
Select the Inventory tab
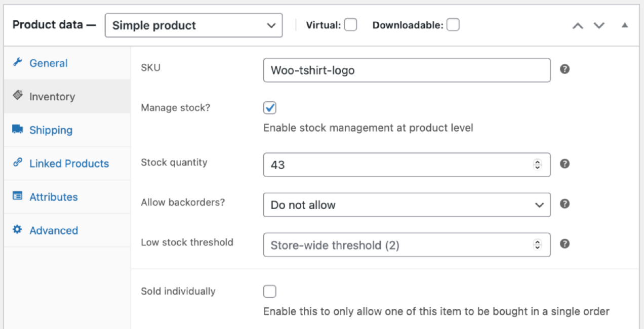point(67,96)
